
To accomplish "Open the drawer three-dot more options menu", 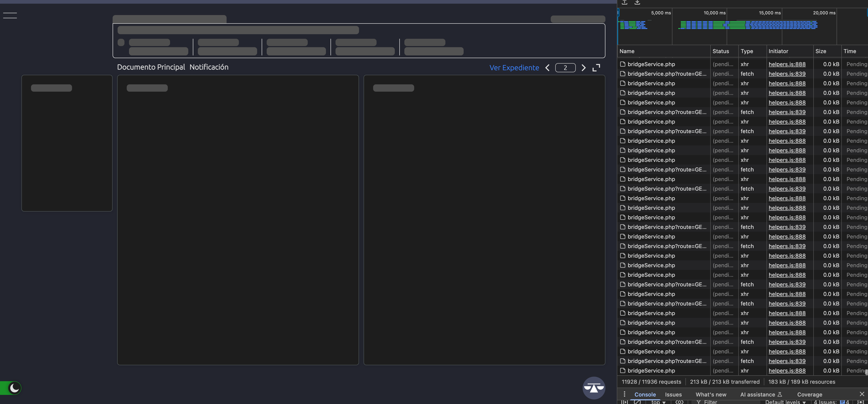I will click(x=624, y=394).
